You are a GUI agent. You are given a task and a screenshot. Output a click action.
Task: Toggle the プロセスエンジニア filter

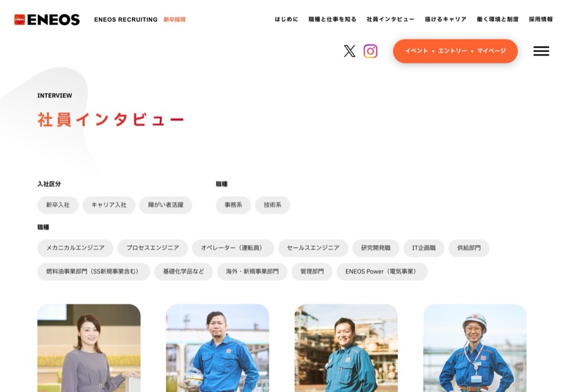click(153, 248)
